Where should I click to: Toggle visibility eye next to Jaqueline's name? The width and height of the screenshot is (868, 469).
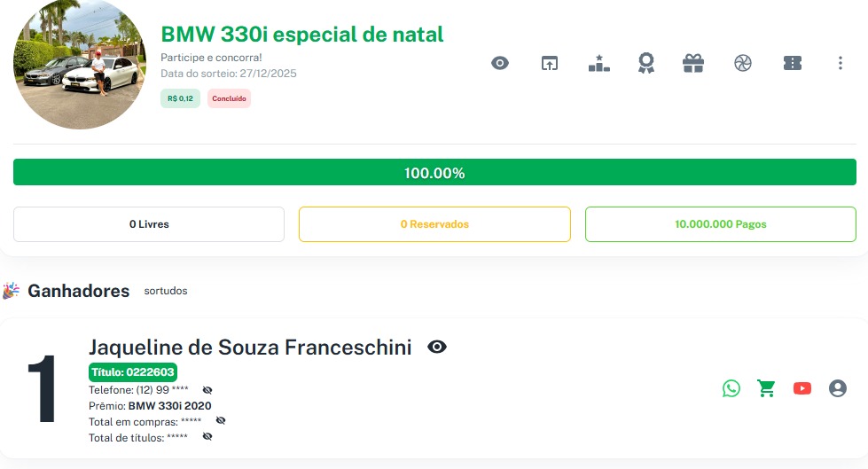pos(437,347)
